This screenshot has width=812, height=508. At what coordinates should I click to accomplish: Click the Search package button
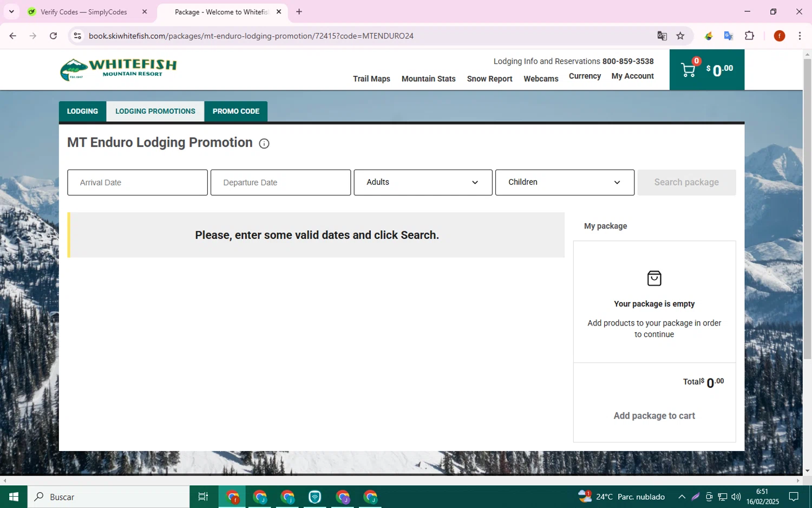click(686, 183)
